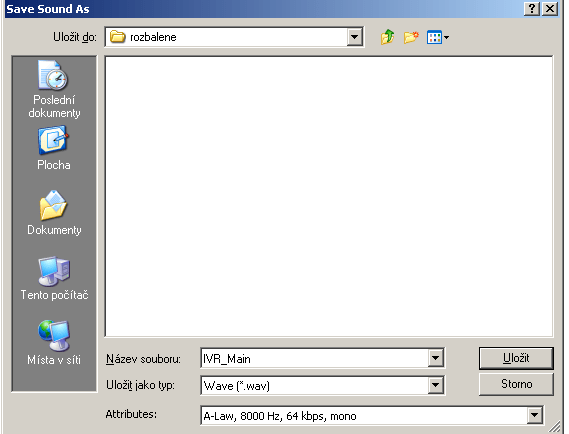The image size is (569, 434).
Task: Close the Save Sound As dialog
Action: point(550,9)
